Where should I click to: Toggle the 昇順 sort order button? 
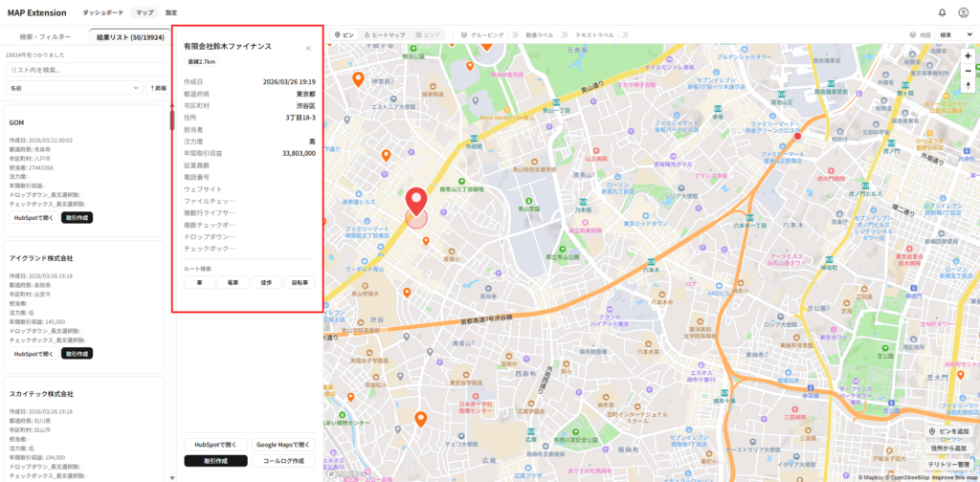pos(158,89)
